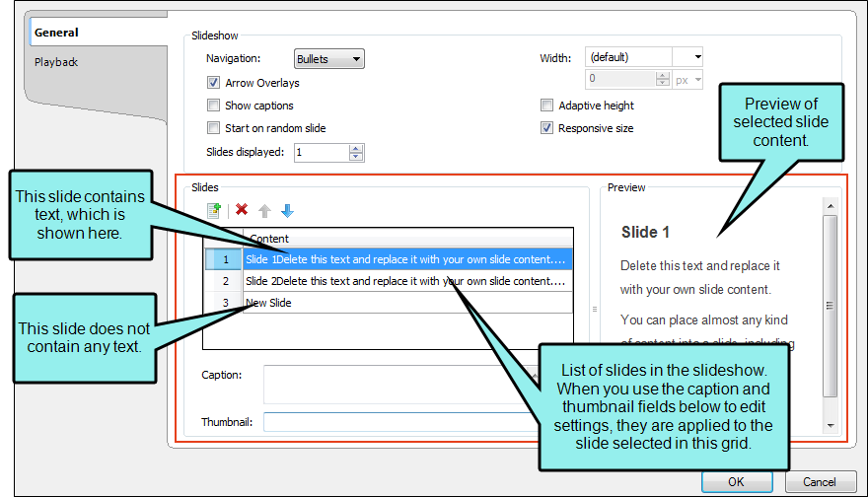
Task: Open the px units dropdown
Action: click(x=688, y=80)
